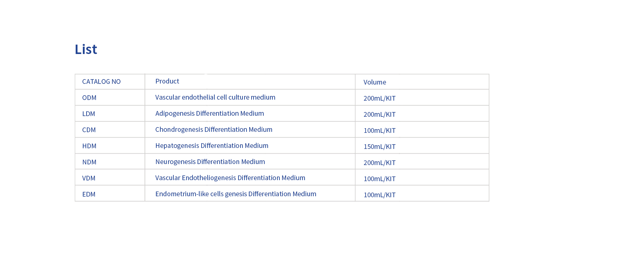Image resolution: width=644 pixels, height=266 pixels.
Task: Select the CDM catalog number cell
Action: pyautogui.click(x=89, y=130)
